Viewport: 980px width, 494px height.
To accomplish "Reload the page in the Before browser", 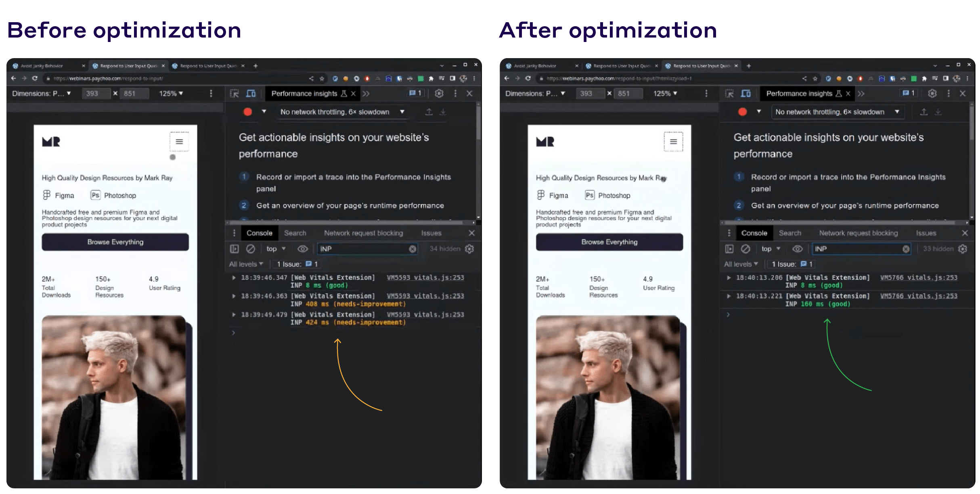I will coord(35,78).
